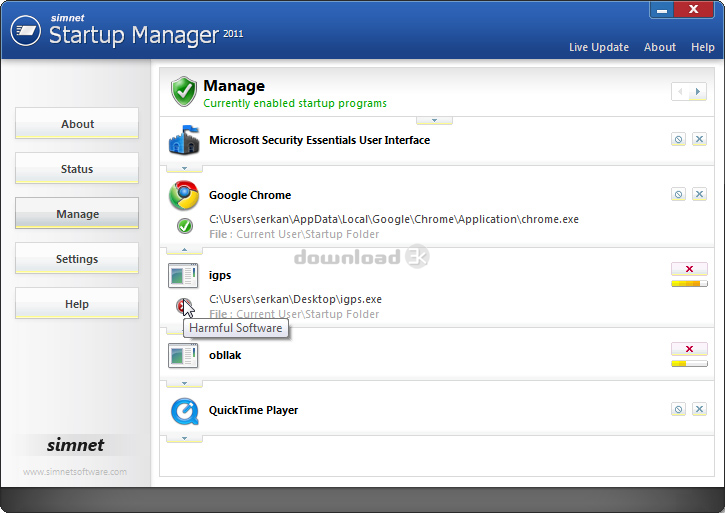Viewport: 725px width, 513px height.
Task: Click Help in the top bar
Action: click(703, 47)
